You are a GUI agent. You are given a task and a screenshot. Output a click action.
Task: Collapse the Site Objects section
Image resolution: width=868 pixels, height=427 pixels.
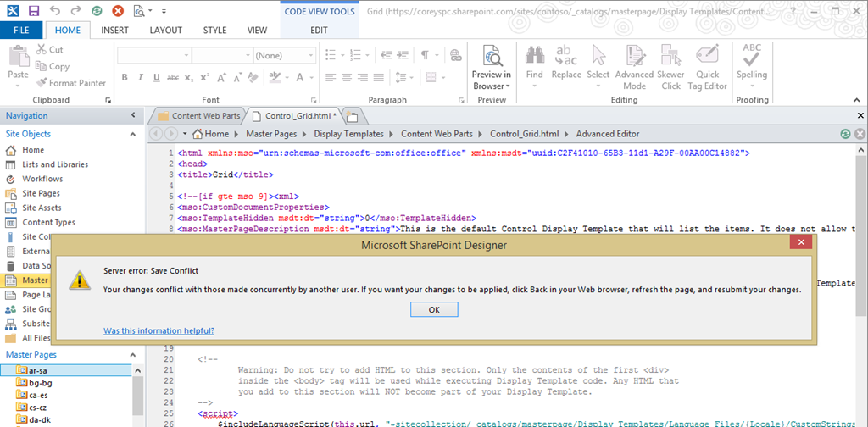point(133,135)
